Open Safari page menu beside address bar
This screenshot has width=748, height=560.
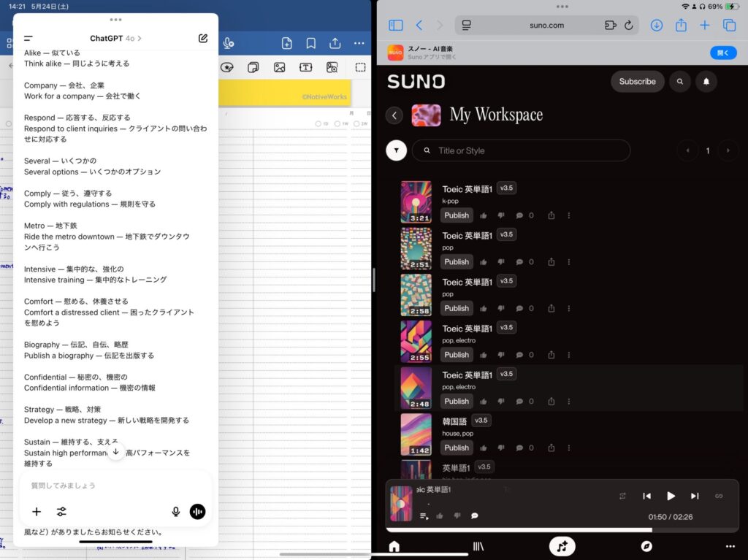click(x=467, y=26)
